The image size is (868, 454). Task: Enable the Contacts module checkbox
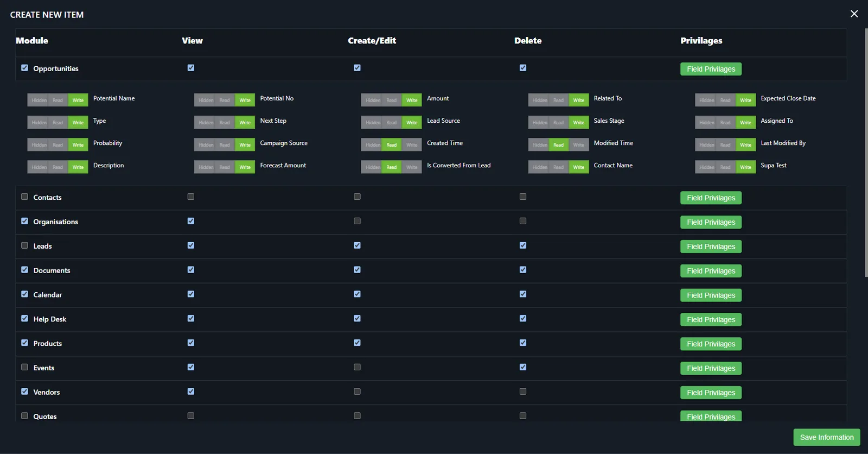pyautogui.click(x=24, y=197)
